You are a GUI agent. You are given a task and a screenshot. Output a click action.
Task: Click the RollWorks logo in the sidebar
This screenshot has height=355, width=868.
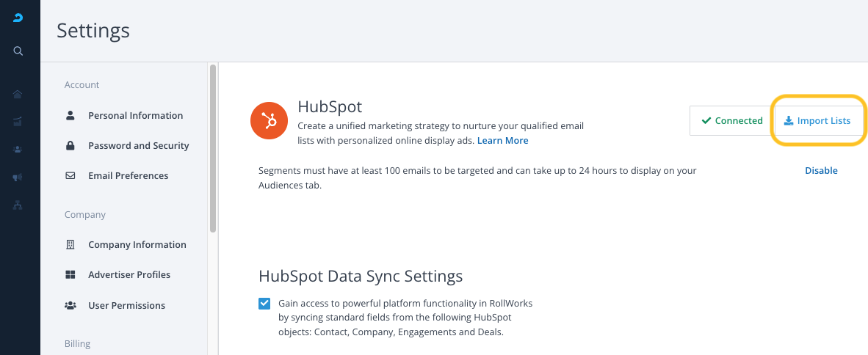(18, 18)
